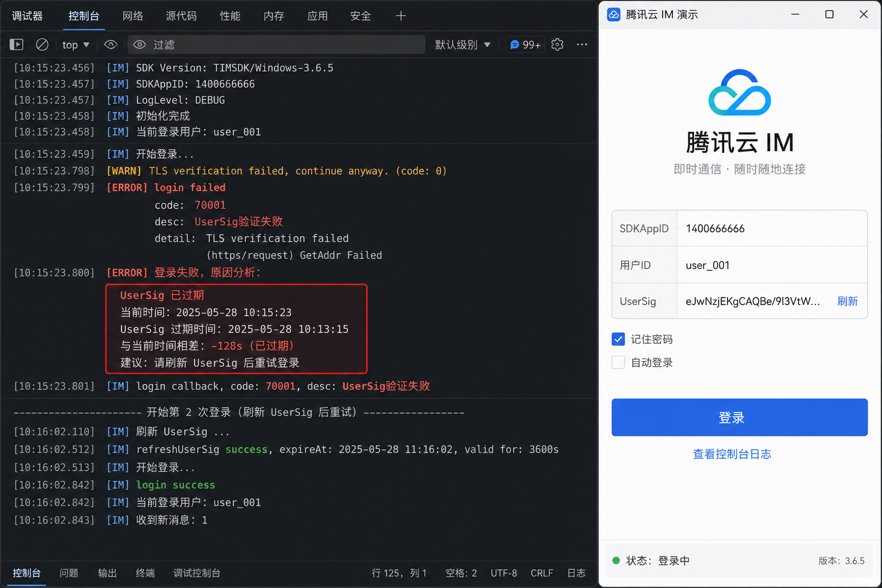Open the 性能 tab

[230, 16]
